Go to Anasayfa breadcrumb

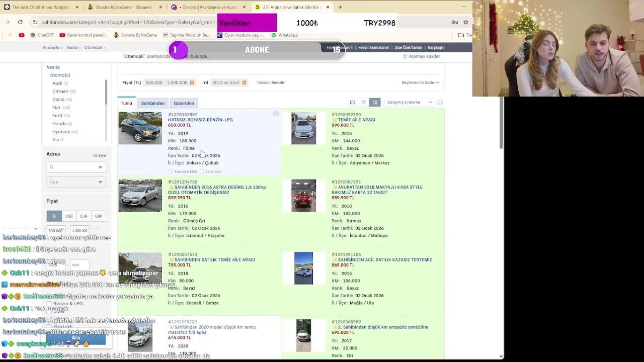[51, 47]
